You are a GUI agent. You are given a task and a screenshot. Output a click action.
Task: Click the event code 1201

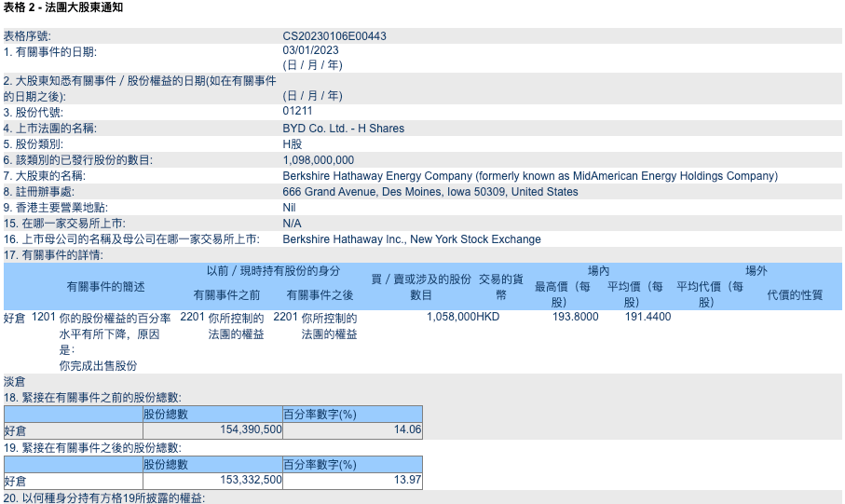tap(44, 317)
